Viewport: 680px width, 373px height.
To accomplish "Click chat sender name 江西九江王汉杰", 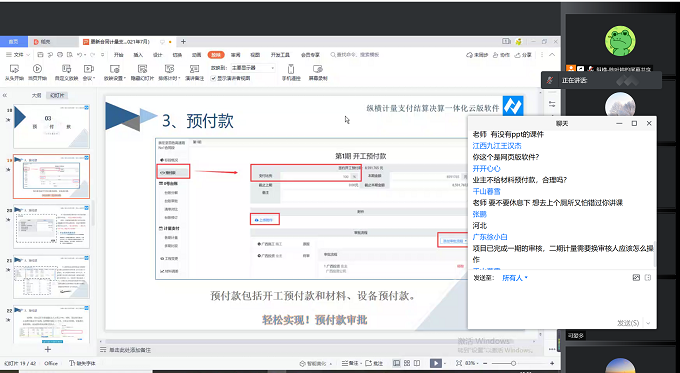I will tap(497, 146).
